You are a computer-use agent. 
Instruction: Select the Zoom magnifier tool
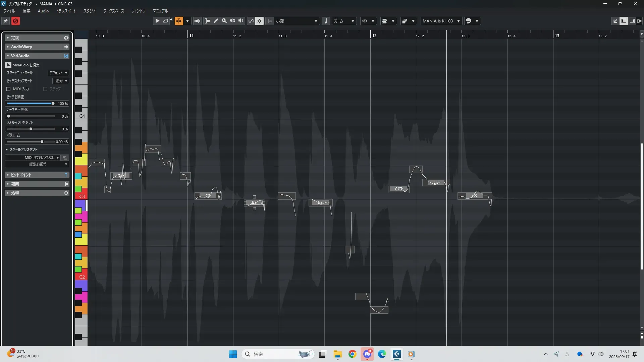pos(224,21)
